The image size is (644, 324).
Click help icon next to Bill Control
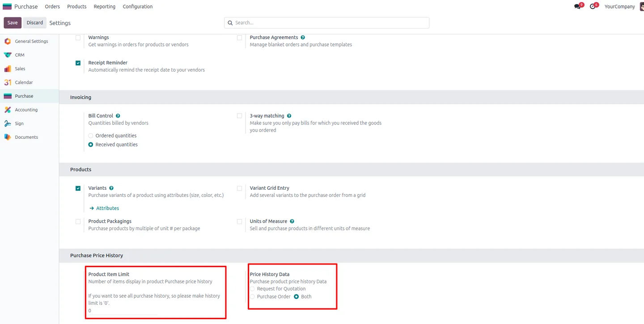click(118, 116)
